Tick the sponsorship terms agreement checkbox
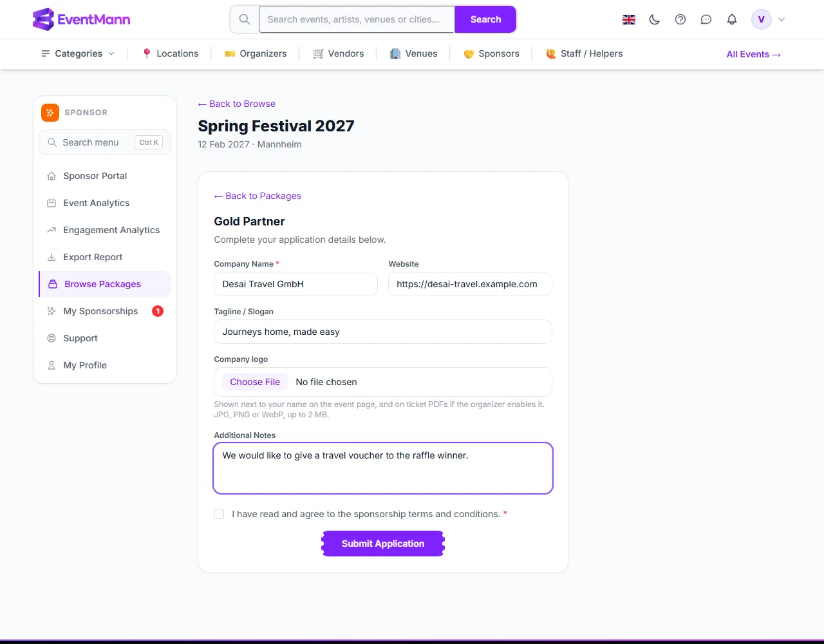This screenshot has width=824, height=644. click(219, 514)
